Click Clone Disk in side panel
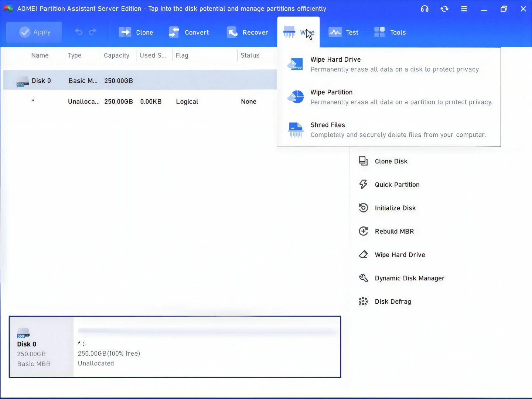 [391, 161]
